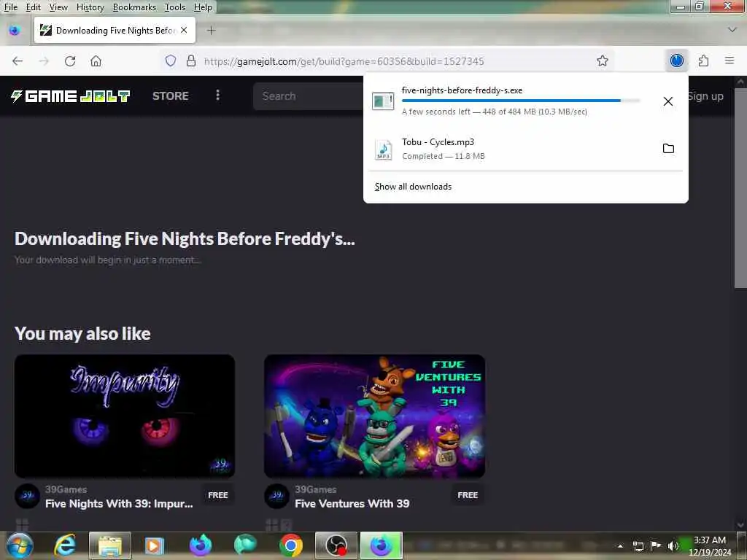747x560 pixels.
Task: Open the Help menu
Action: (203, 7)
